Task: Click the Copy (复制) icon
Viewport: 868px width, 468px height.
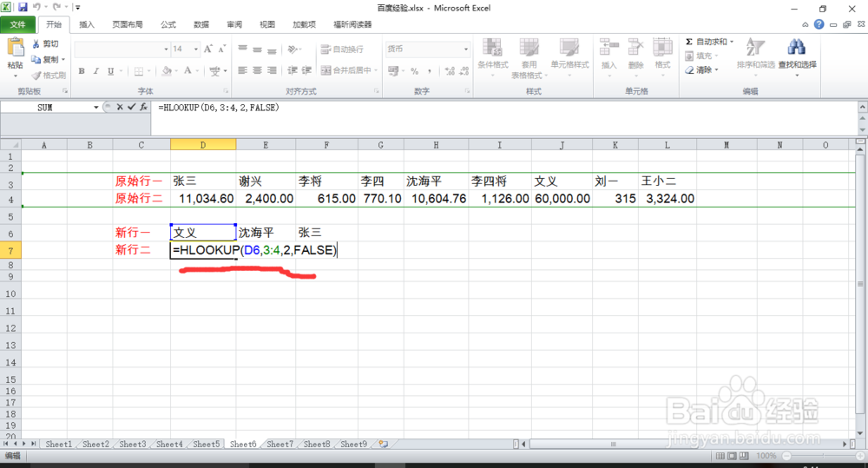Action: [x=36, y=59]
